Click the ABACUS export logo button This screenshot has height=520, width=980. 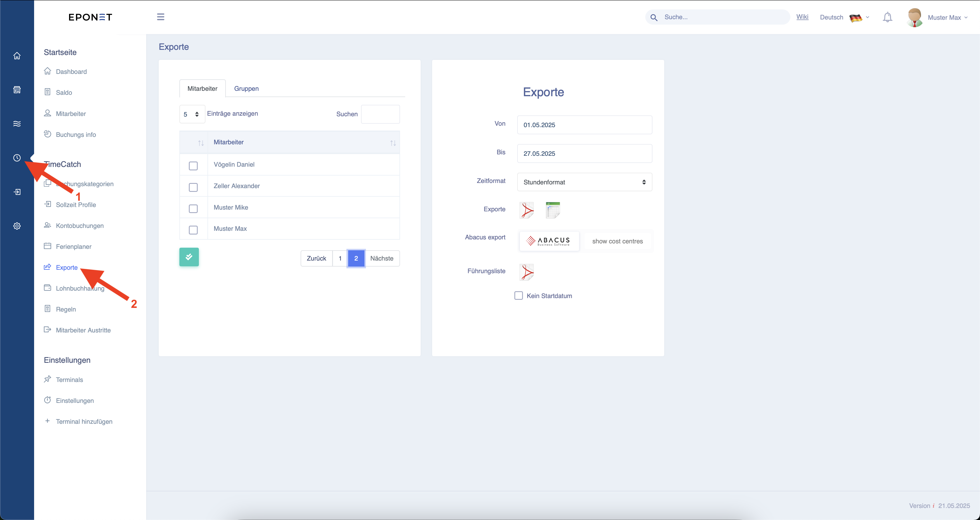pyautogui.click(x=549, y=241)
